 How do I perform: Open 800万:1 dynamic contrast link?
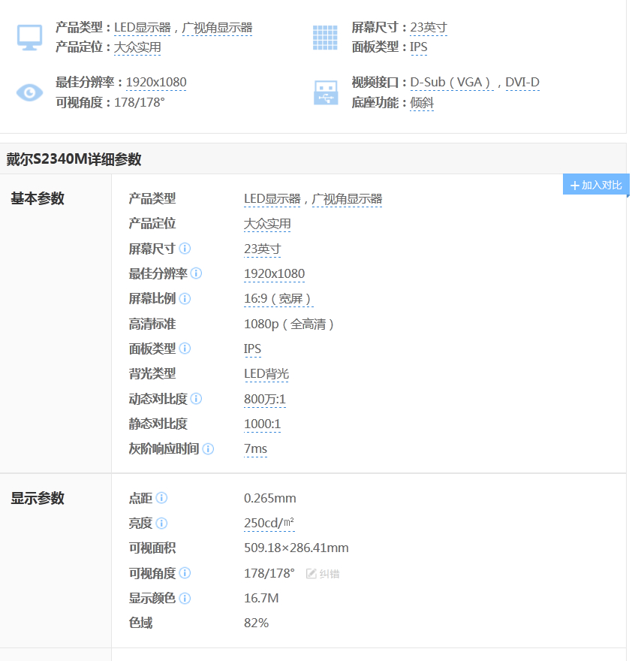pos(265,399)
